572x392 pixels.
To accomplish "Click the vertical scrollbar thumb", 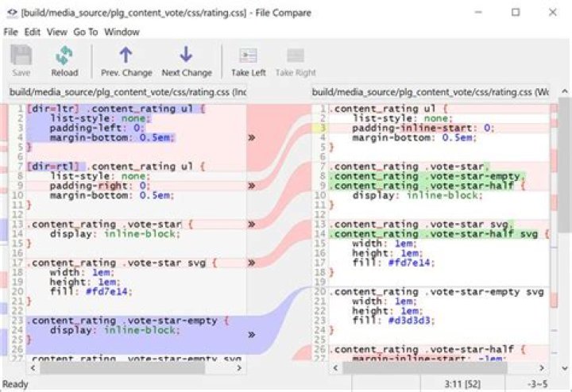I will click(564, 165).
